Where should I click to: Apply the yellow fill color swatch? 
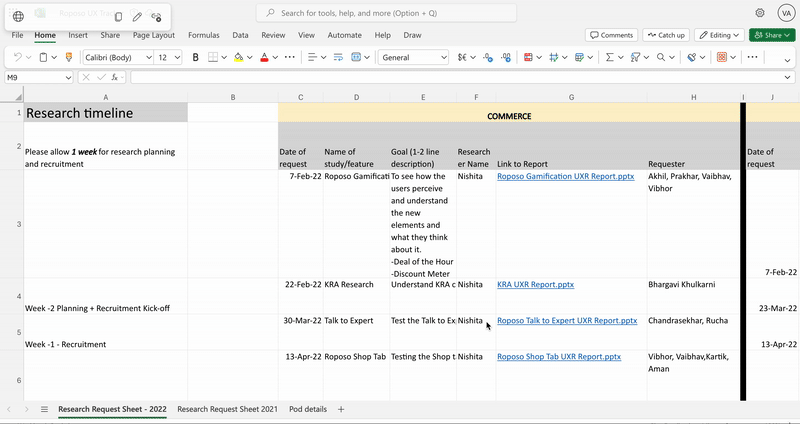[238, 58]
